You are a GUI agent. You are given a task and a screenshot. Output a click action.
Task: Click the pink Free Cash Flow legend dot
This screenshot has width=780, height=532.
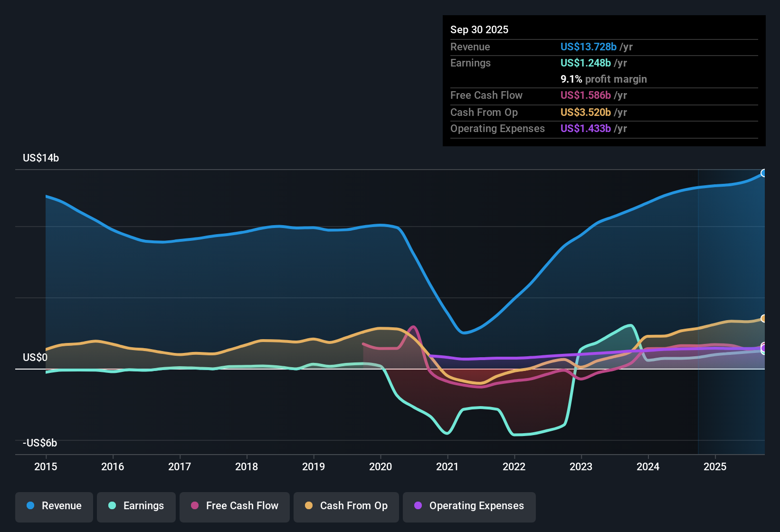tap(194, 506)
